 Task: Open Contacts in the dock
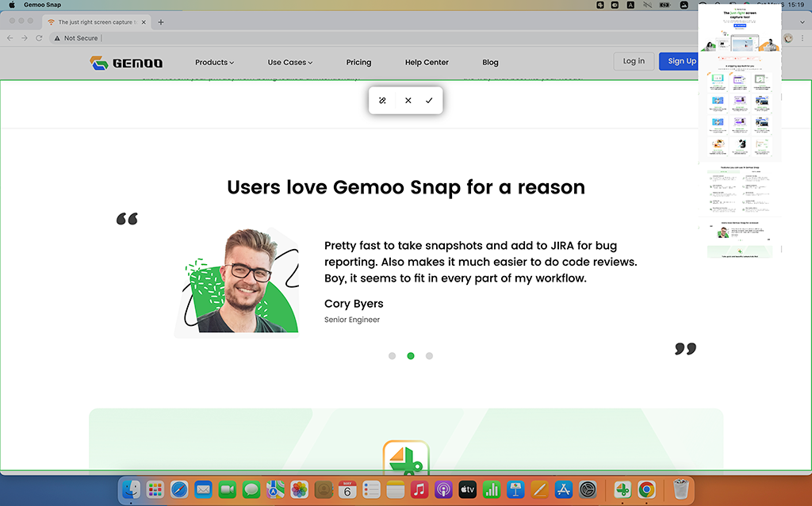(324, 489)
